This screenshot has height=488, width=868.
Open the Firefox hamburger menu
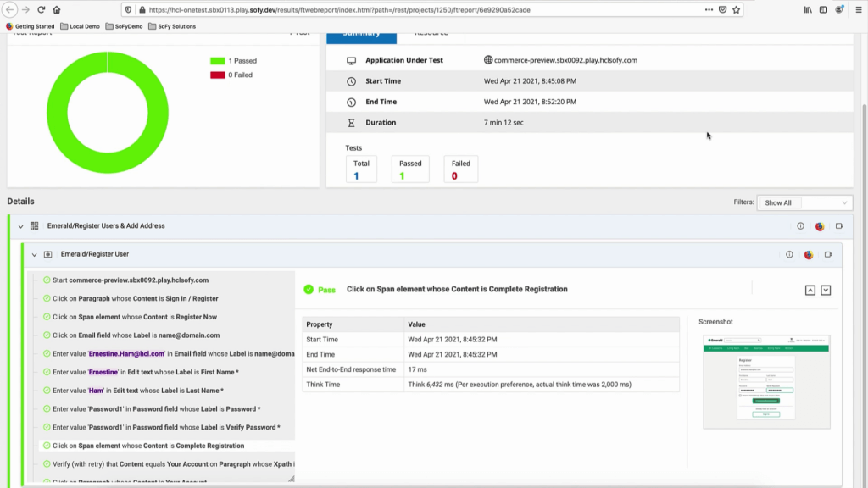coord(856,10)
